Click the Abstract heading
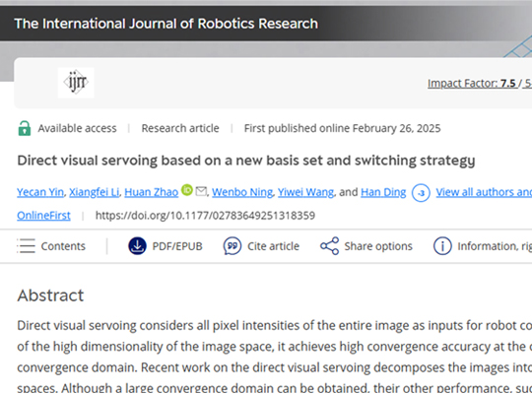532x394 pixels. [x=50, y=295]
